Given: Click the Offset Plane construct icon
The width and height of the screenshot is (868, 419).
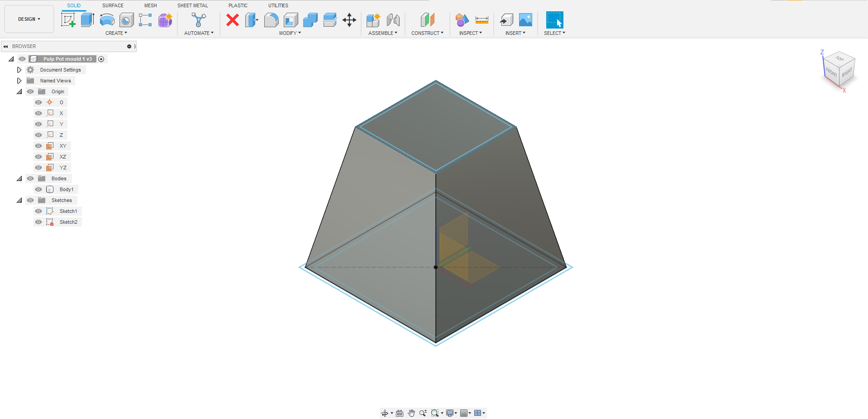Looking at the screenshot, I should (427, 20).
